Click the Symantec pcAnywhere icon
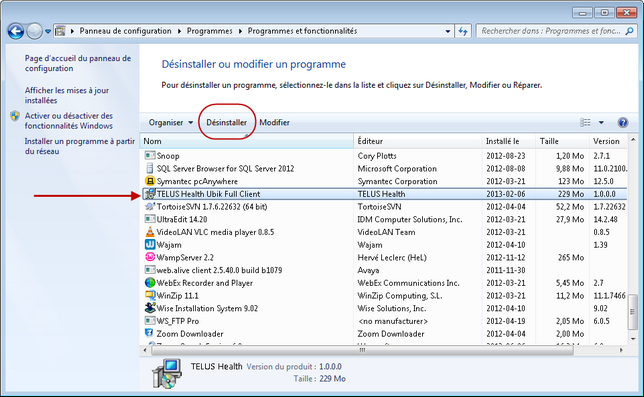This screenshot has height=397, width=644. 150,181
